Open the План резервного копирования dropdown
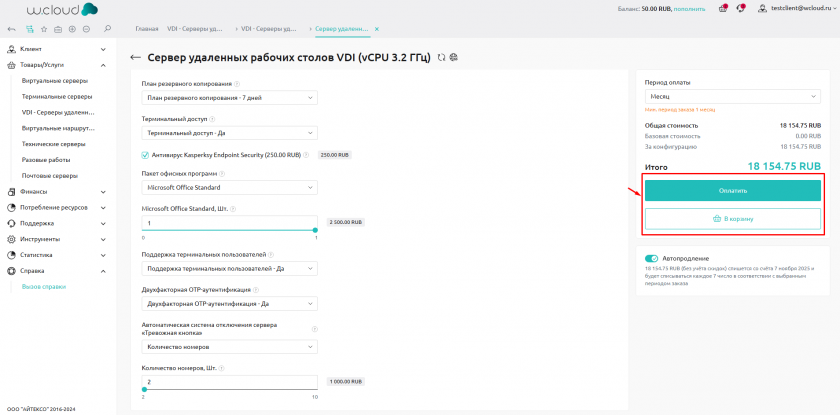Viewport: 840px width, 415px height. 229,98
